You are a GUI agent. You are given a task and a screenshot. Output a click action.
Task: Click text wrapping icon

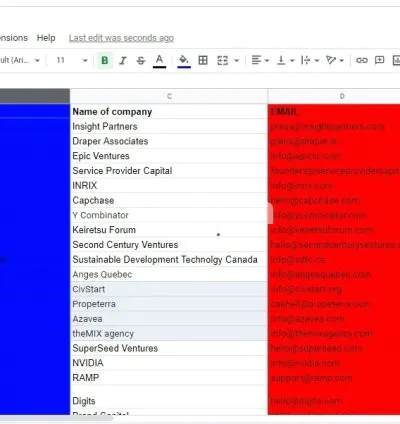pyautogui.click(x=305, y=60)
